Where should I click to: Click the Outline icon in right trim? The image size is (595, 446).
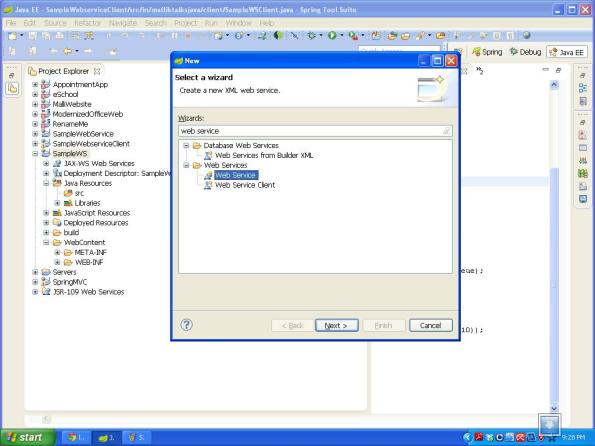point(582,88)
